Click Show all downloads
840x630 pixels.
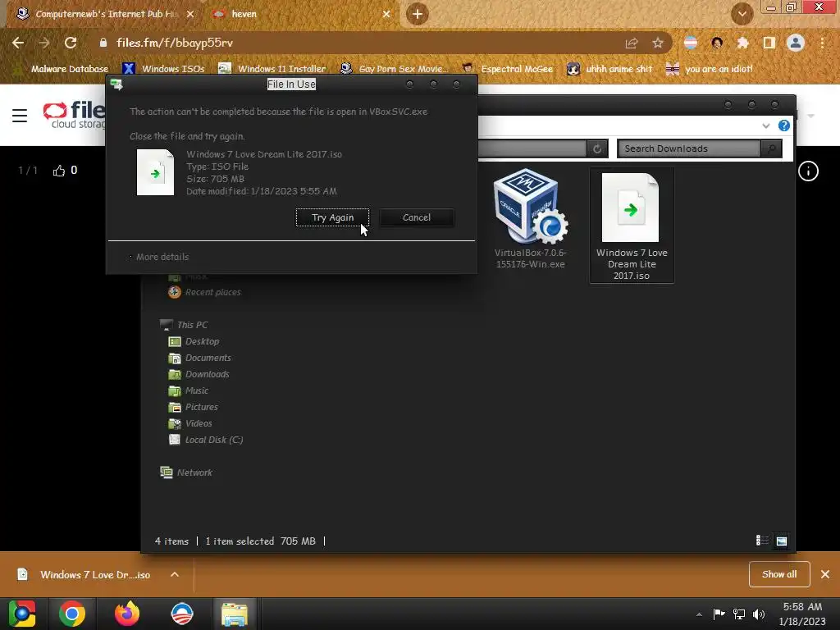779,574
